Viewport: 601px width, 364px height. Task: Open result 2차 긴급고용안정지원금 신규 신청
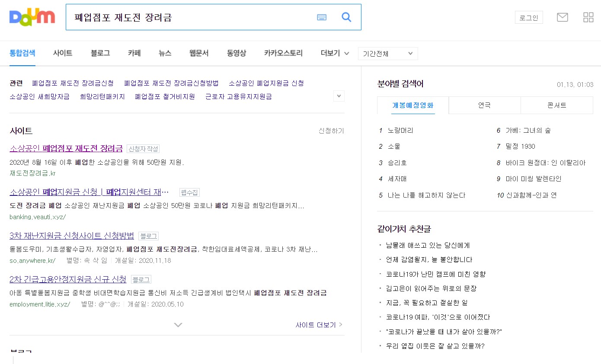coord(68,279)
